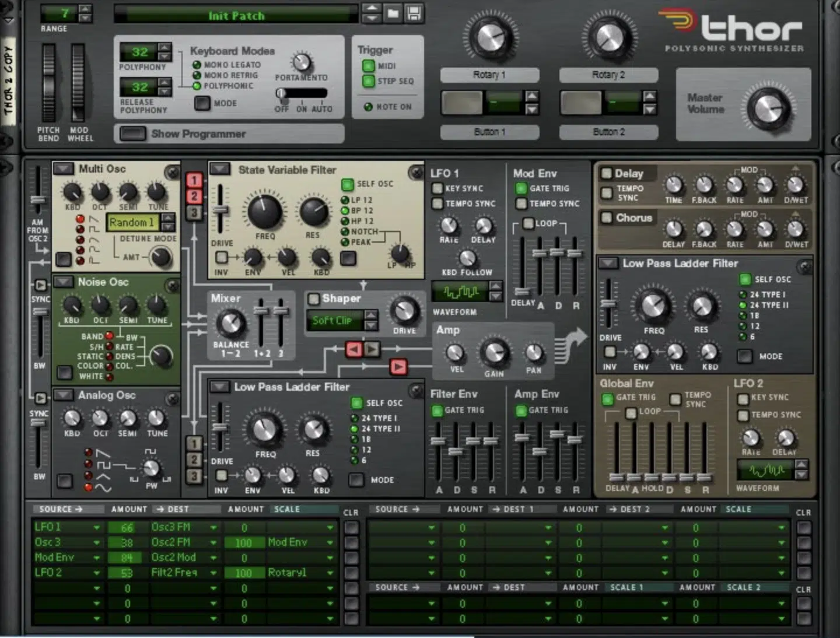
Task: Click the Rotary 1 knob
Action: [x=490, y=36]
